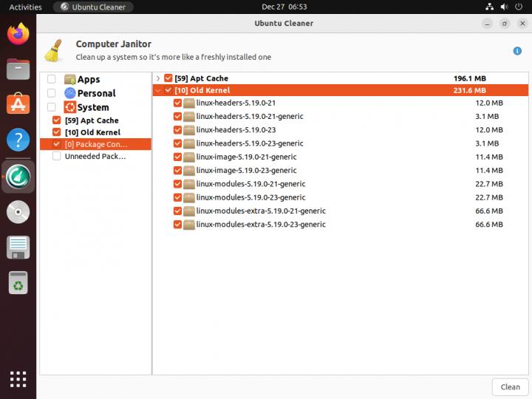Open the Files manager dock icon
This screenshot has width=532, height=399.
click(x=18, y=69)
